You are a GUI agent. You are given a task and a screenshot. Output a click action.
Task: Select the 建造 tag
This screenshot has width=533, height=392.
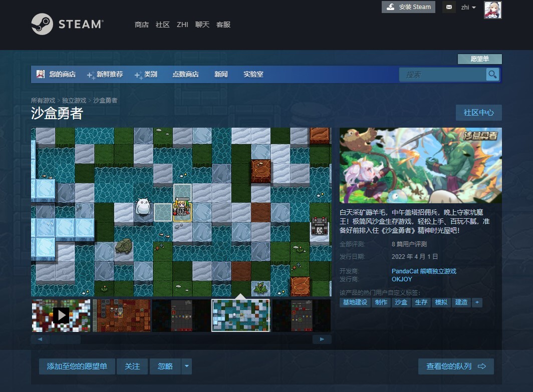point(461,302)
